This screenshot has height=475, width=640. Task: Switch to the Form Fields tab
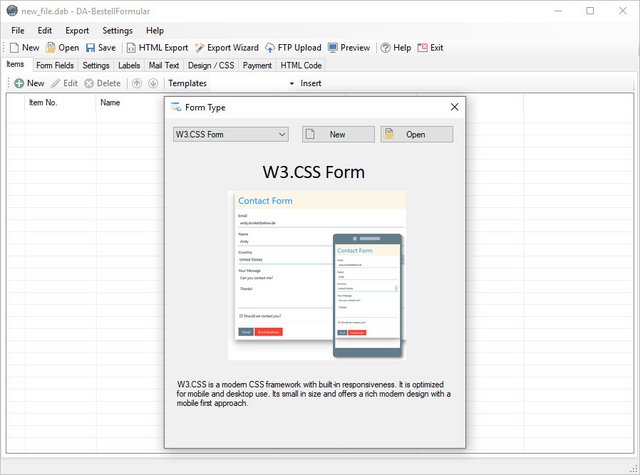pos(55,65)
